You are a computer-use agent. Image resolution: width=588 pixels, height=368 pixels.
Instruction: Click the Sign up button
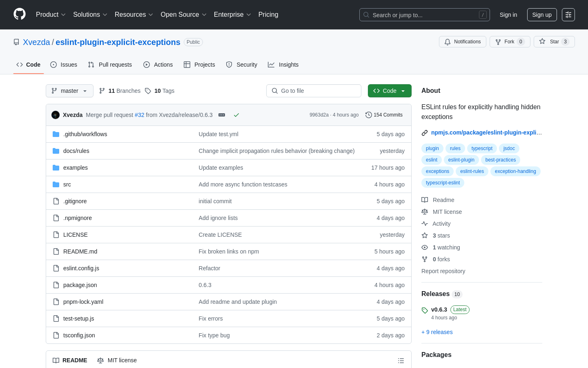542,15
